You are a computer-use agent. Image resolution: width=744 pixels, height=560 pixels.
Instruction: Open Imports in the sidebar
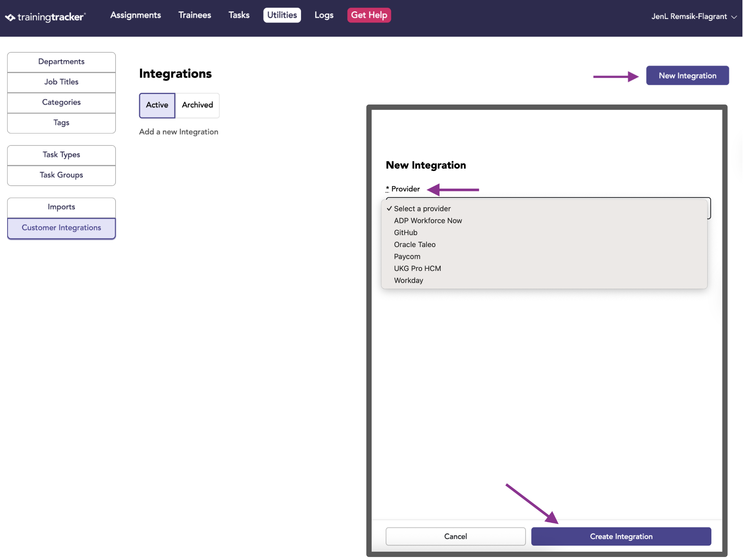click(61, 207)
